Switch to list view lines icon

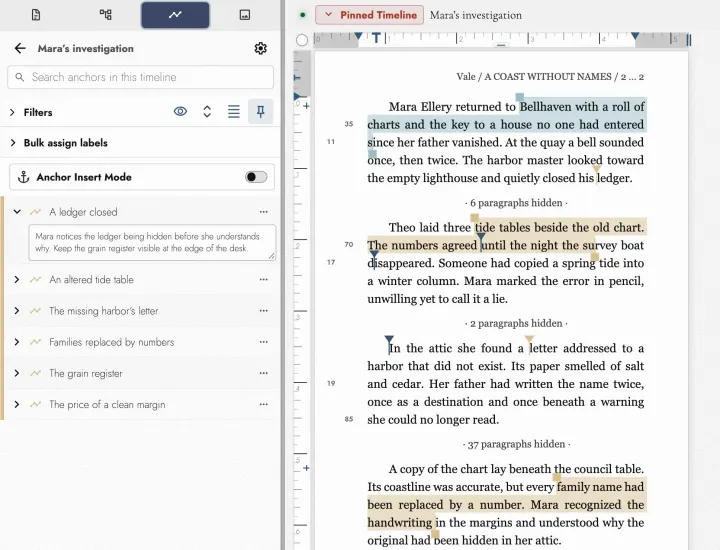[234, 112]
